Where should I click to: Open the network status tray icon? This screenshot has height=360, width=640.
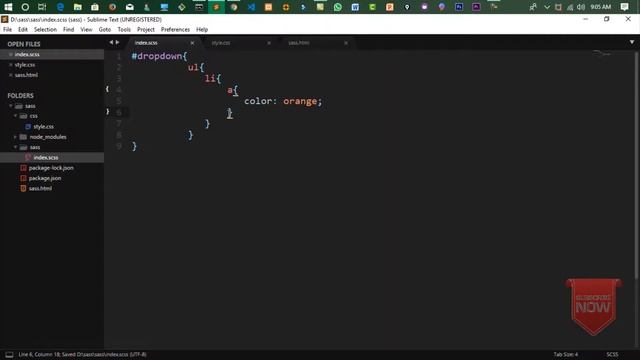click(570, 7)
